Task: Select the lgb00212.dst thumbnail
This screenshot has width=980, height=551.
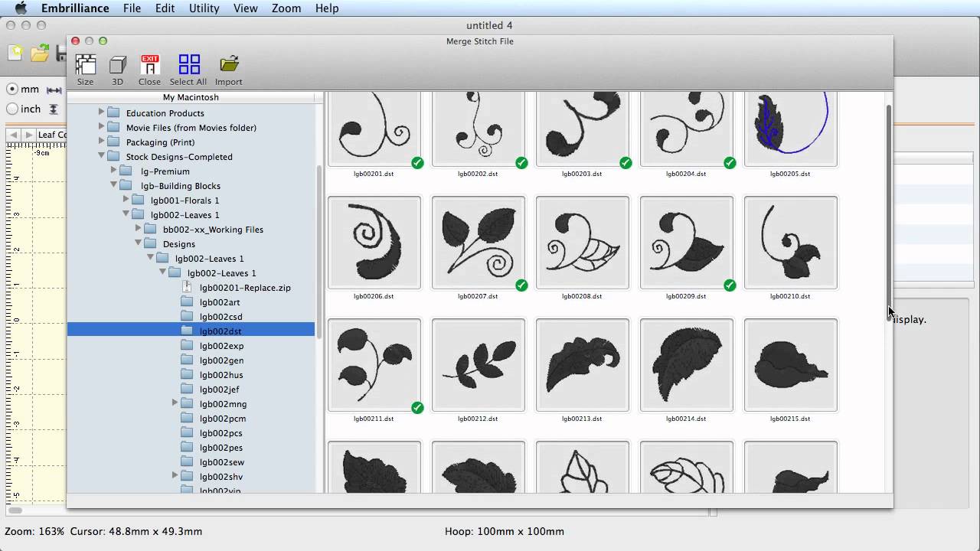Action: pyautogui.click(x=479, y=365)
